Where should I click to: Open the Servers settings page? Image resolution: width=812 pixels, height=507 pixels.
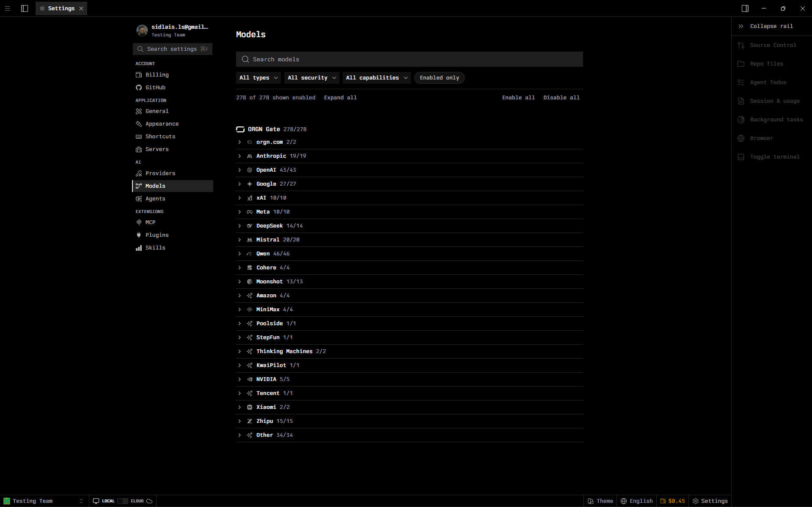tap(173, 149)
